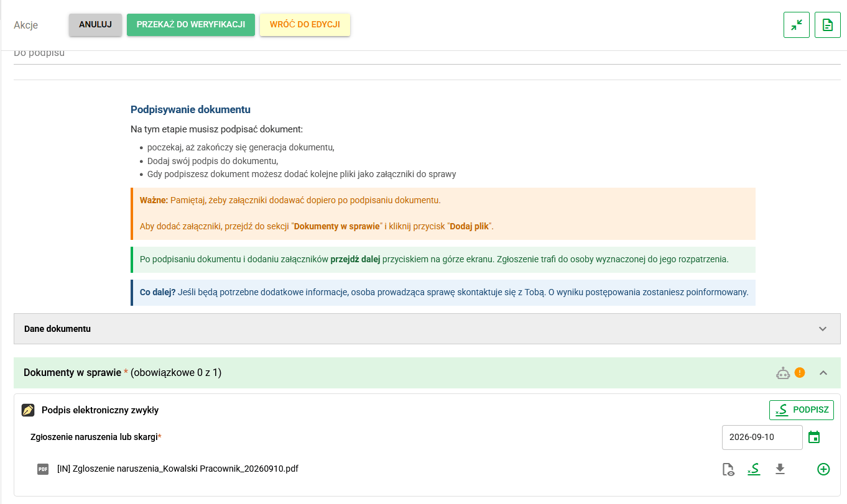Screen dimensions: 847x504
Task: Click the green plus add file icon
Action: point(823,469)
